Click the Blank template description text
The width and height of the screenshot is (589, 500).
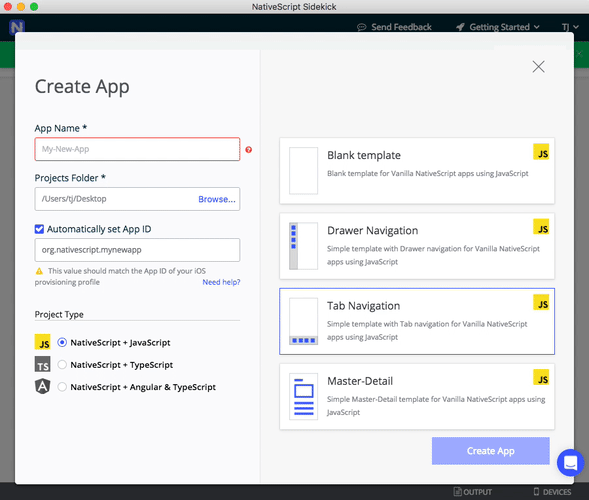click(427, 173)
